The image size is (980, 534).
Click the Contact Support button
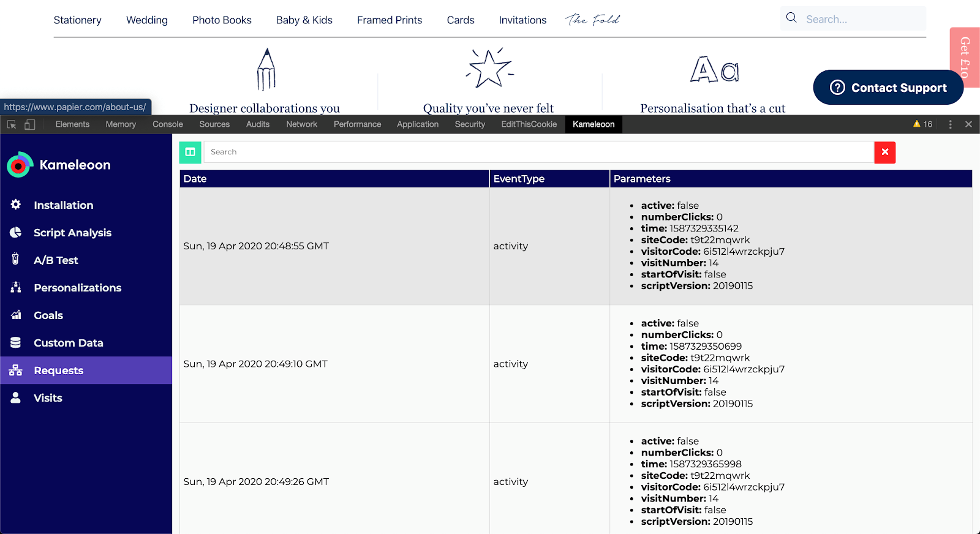click(888, 88)
